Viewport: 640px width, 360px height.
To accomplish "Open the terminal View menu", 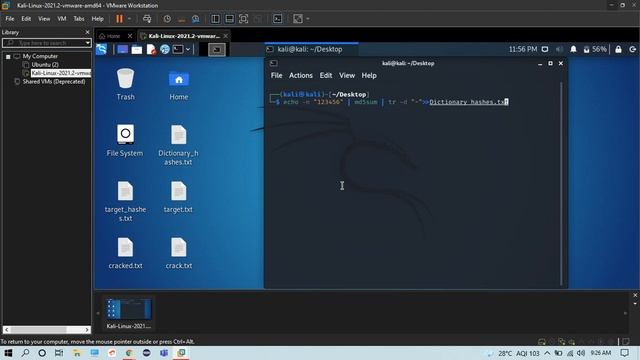I will (347, 76).
